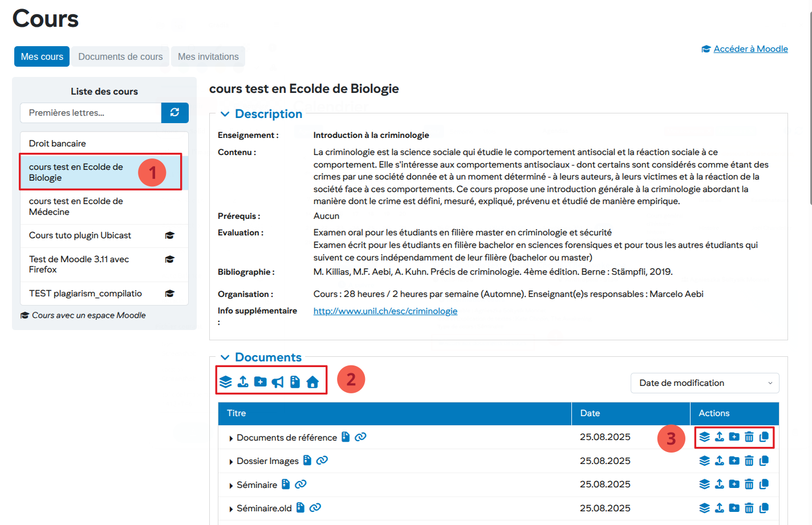Click the link icon next to Documents de référence

[360, 437]
